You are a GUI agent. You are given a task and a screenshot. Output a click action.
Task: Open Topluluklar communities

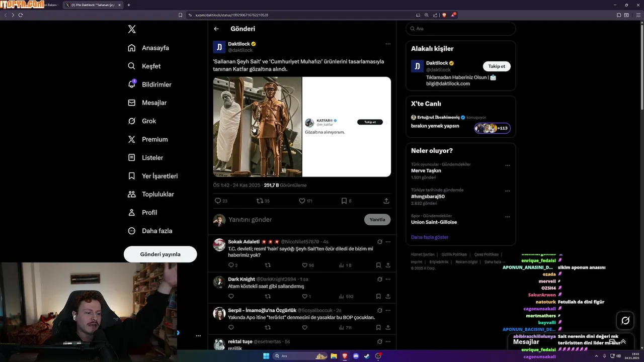pyautogui.click(x=151, y=194)
